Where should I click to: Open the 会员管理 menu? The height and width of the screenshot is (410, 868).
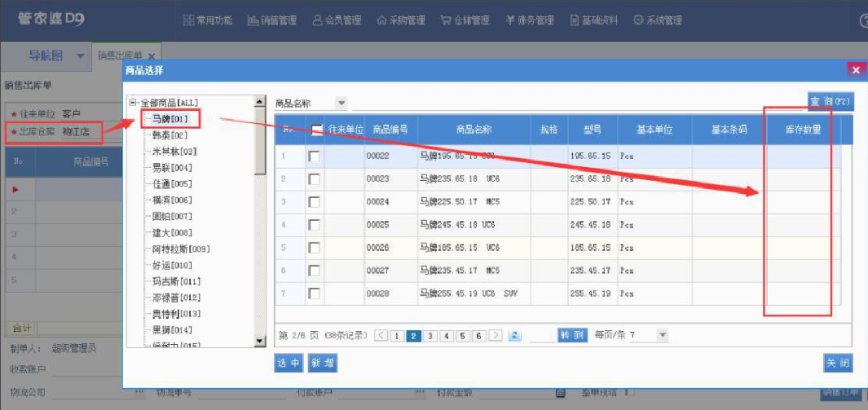[x=337, y=20]
